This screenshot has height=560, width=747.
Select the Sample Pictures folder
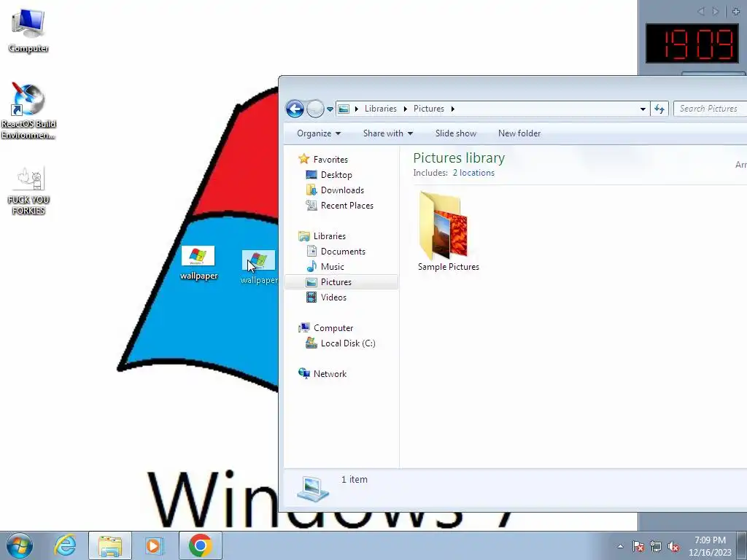pyautogui.click(x=448, y=231)
